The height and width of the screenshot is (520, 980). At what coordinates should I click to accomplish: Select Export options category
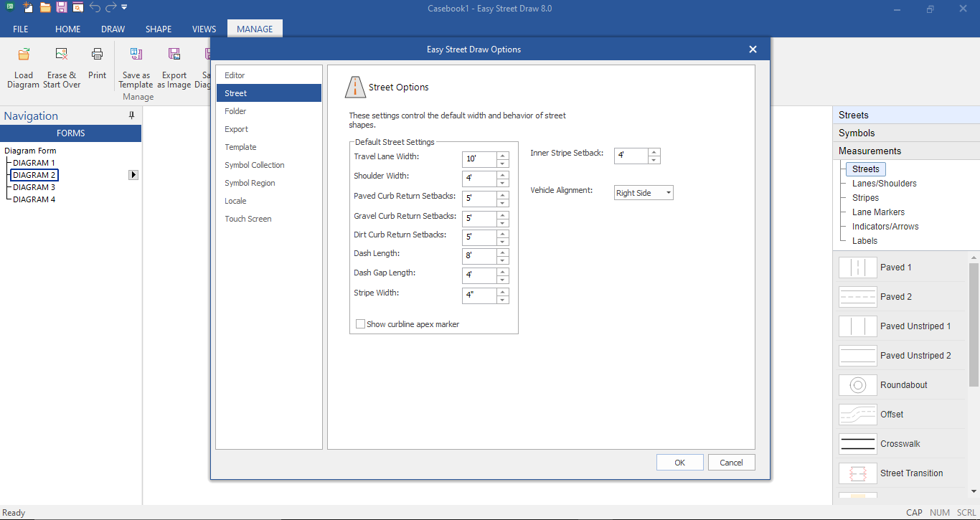pyautogui.click(x=269, y=129)
